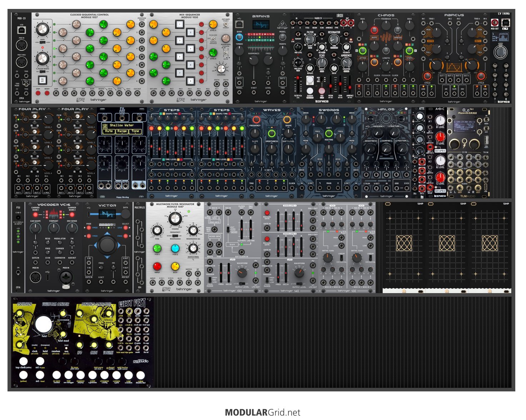Click the XMOD button on Victor
The image size is (526, 420).
coord(89,228)
